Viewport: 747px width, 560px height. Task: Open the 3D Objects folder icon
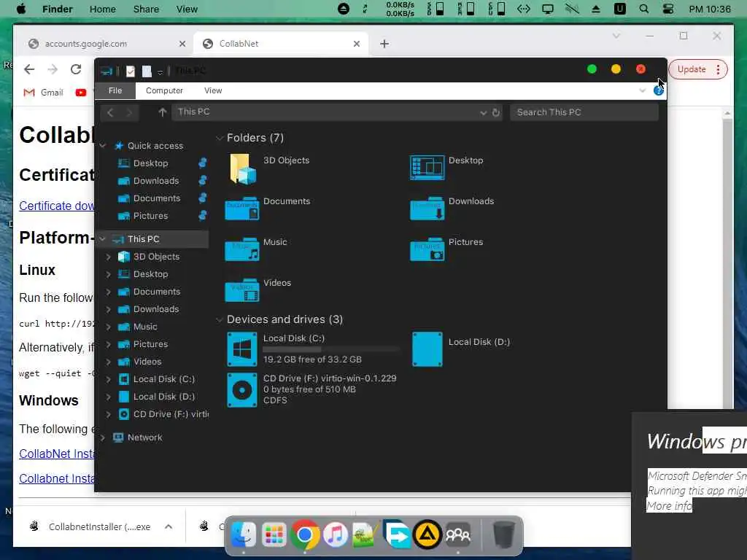click(242, 168)
